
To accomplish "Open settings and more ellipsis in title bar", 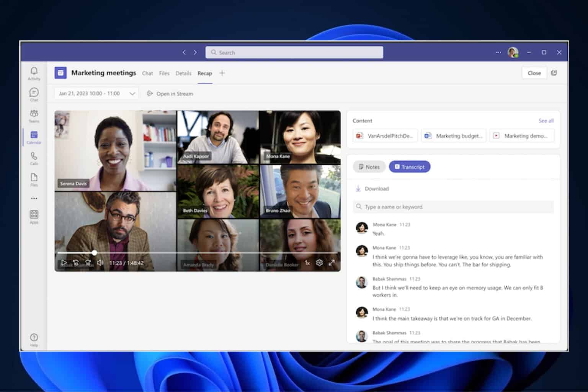I will tap(498, 52).
